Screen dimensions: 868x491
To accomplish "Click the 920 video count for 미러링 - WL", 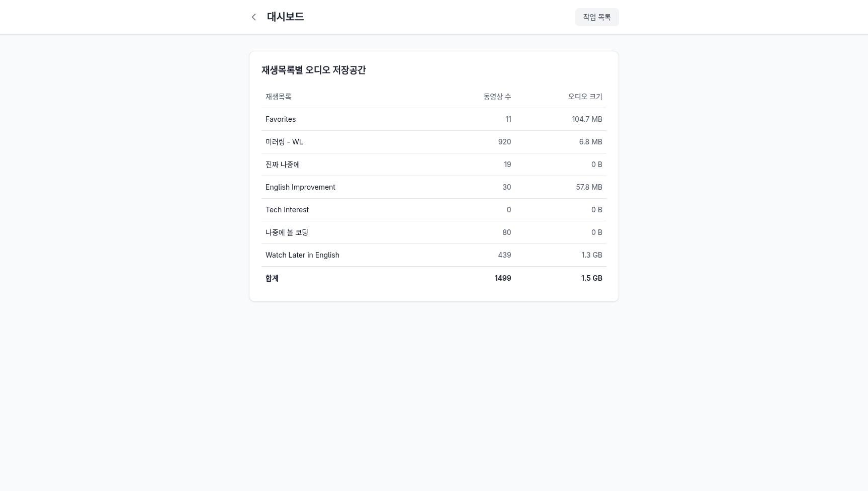I will (504, 142).
